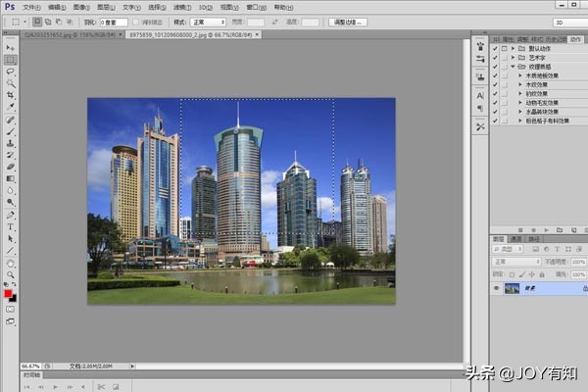This screenshot has height=392, width=588.
Task: Open the 样式 style dropdown in options bar
Action: pos(208,23)
